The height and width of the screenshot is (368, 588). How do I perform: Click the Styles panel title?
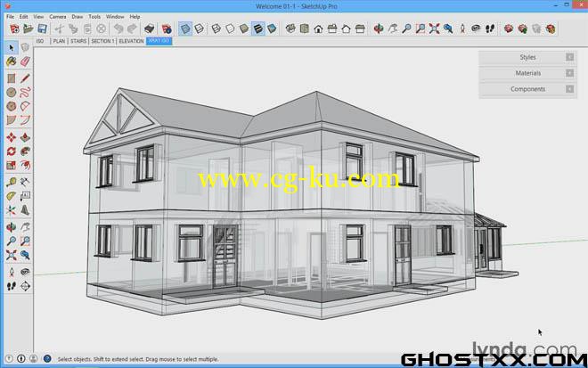pyautogui.click(x=527, y=57)
